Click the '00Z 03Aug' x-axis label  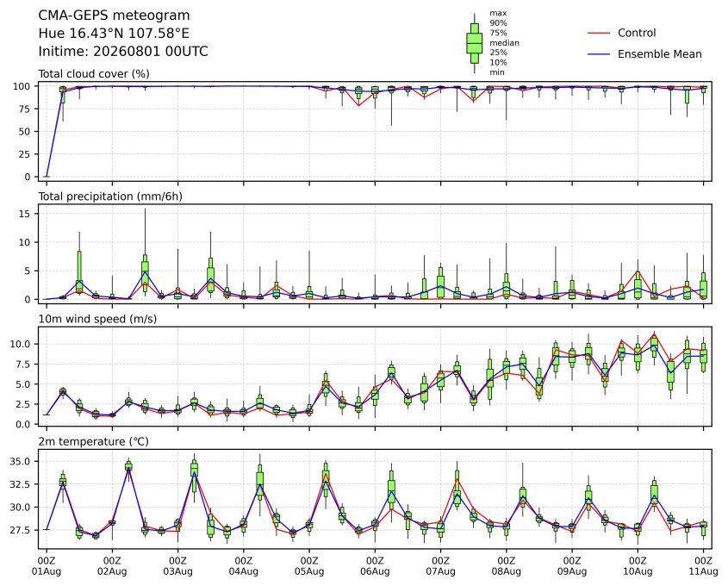click(x=177, y=566)
